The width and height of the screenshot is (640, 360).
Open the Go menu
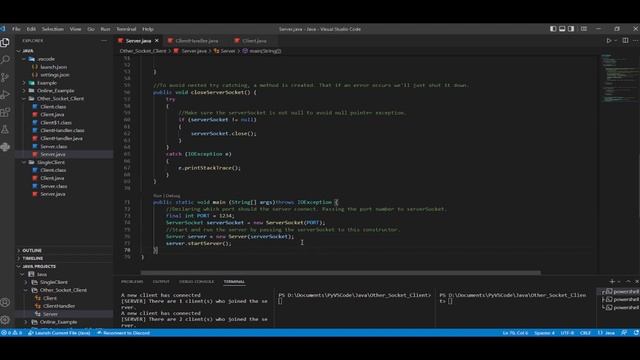pyautogui.click(x=91, y=29)
